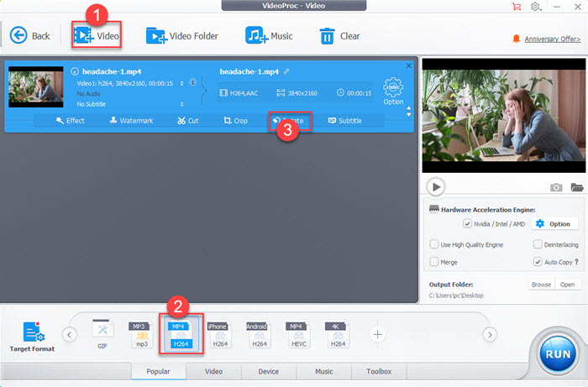
Task: Remove headache-1.mp4 with the X icon
Action: coord(408,66)
